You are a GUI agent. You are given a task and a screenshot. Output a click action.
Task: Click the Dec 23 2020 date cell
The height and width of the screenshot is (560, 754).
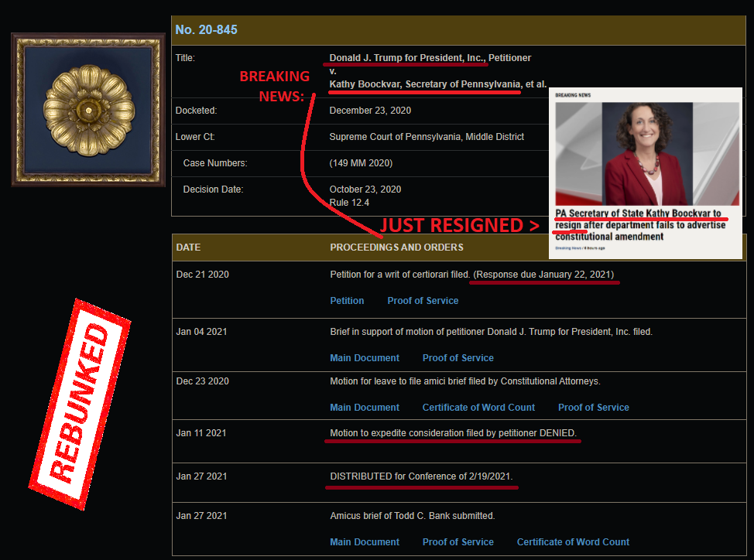coord(203,381)
